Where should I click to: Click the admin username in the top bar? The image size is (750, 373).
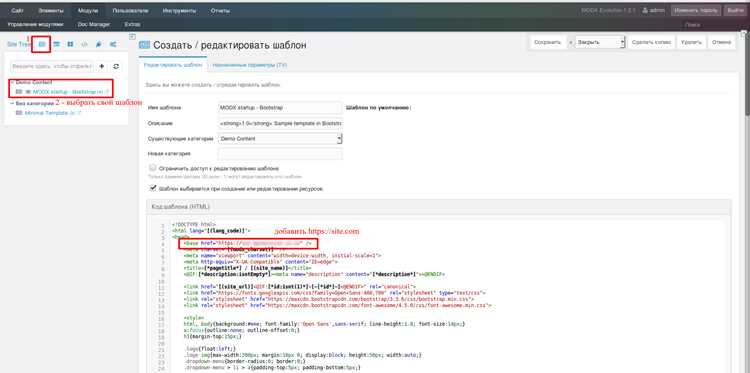pos(658,10)
